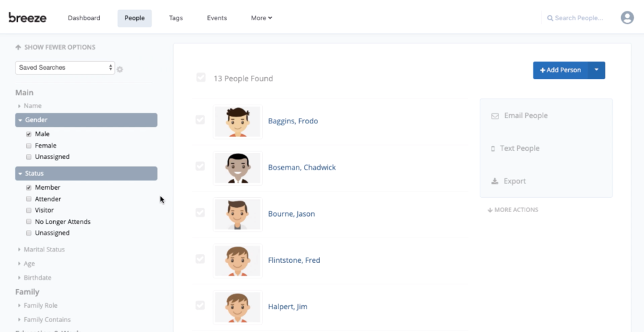
Task: Open the user account avatar icon
Action: (x=627, y=17)
